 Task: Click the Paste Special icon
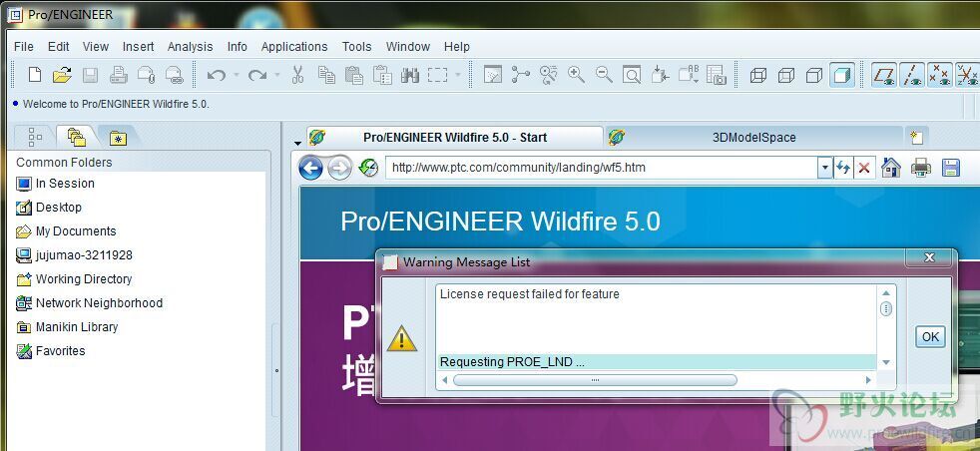pyautogui.click(x=382, y=76)
